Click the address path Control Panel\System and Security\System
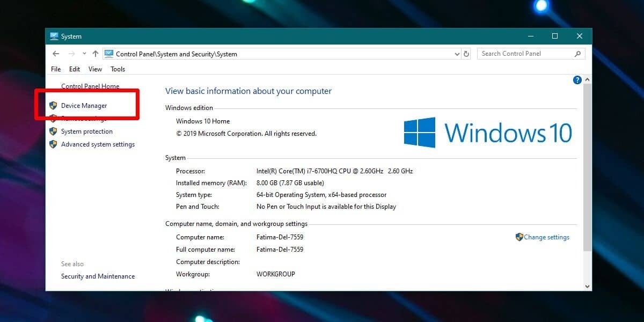This screenshot has width=644, height=322. (x=177, y=54)
